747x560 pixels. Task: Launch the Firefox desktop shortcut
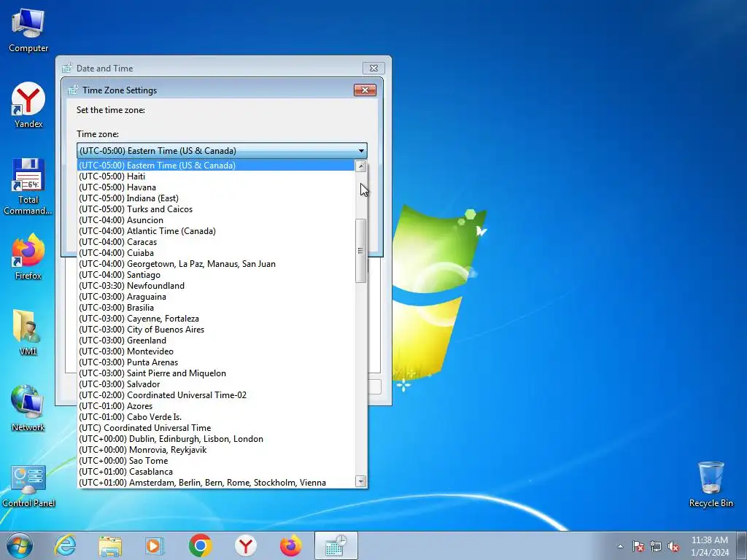tap(28, 257)
